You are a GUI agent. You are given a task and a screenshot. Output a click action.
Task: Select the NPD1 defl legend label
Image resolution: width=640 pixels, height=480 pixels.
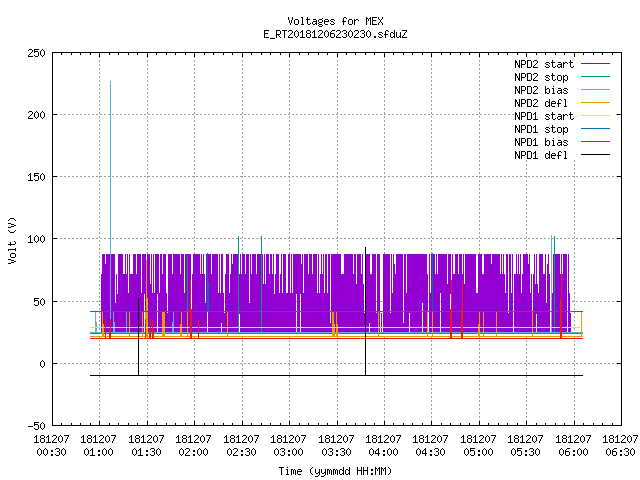(541, 155)
